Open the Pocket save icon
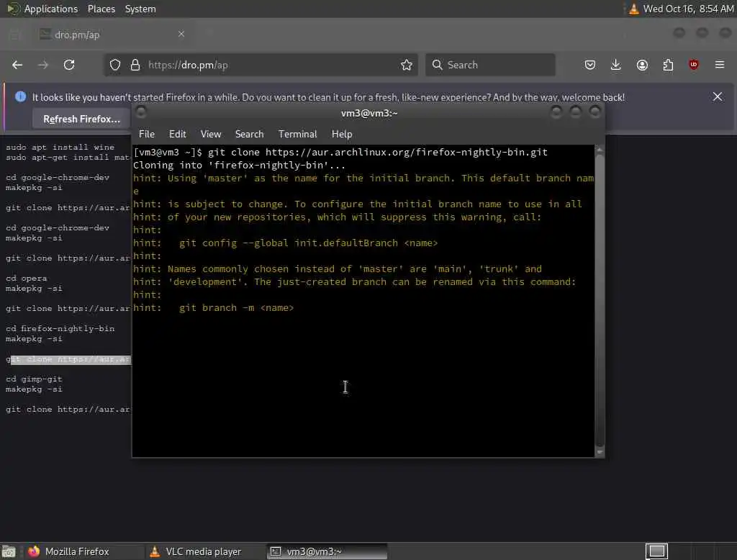 click(x=590, y=65)
